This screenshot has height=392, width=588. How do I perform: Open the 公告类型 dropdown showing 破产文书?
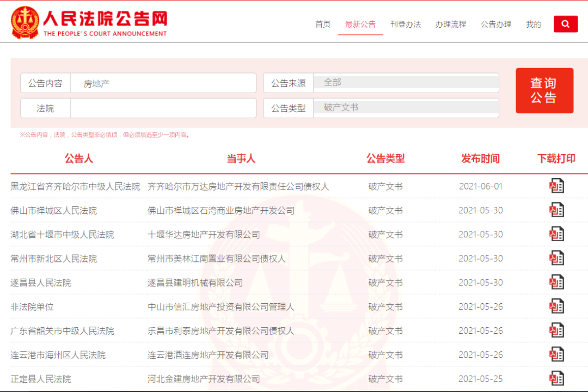406,108
